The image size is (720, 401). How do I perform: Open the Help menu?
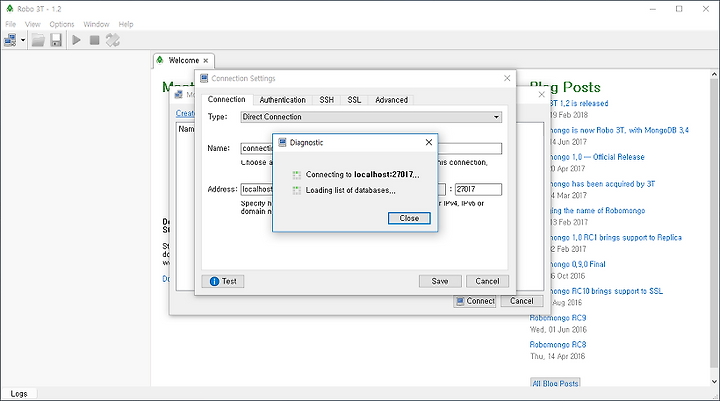126,24
